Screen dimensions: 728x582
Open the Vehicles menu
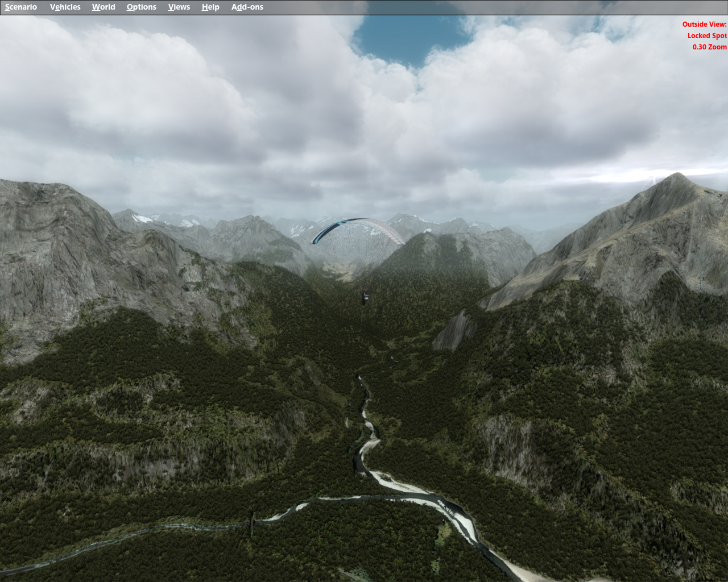pyautogui.click(x=65, y=7)
